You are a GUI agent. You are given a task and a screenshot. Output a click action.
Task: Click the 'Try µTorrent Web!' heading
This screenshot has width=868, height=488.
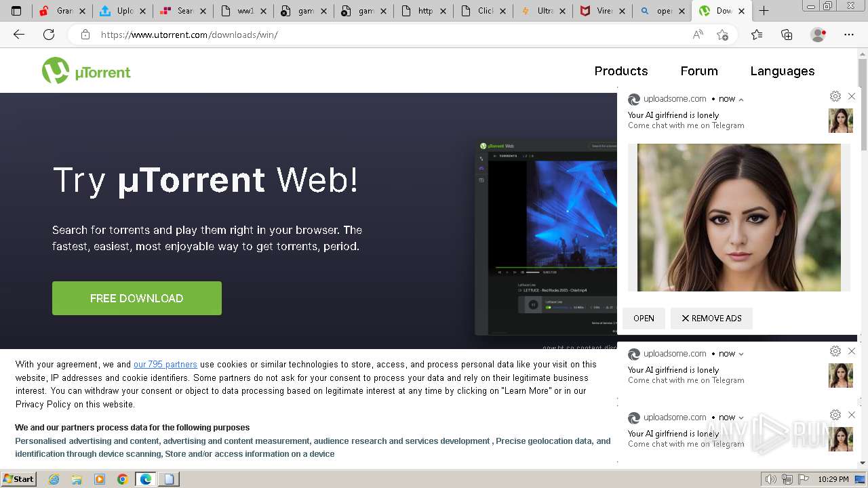[205, 180]
